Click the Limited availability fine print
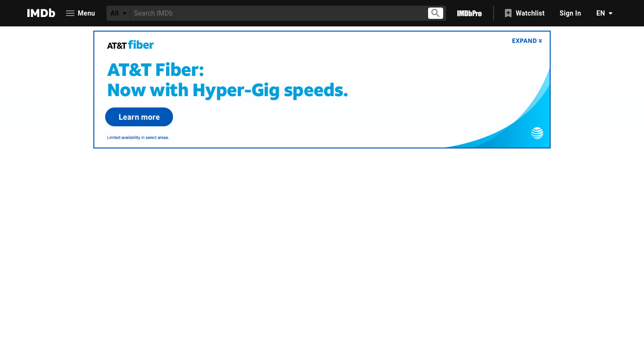This screenshot has height=362, width=644. tap(138, 138)
